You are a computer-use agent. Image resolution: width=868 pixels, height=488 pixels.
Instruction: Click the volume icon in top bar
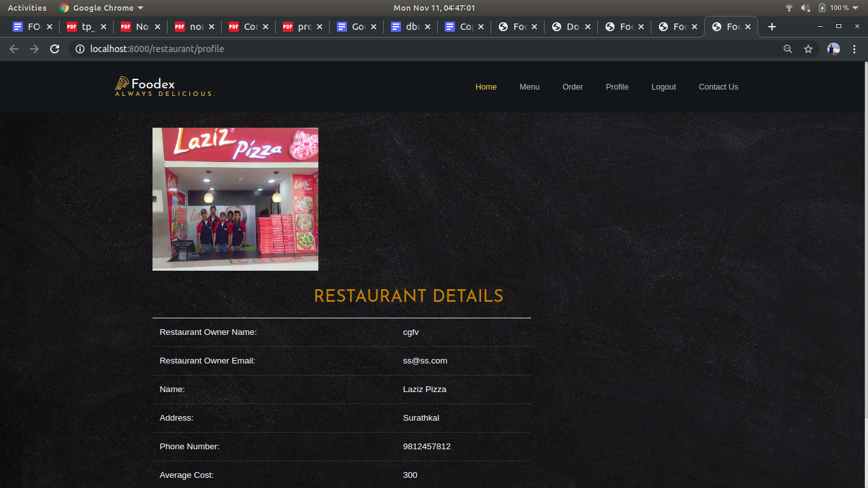click(806, 8)
